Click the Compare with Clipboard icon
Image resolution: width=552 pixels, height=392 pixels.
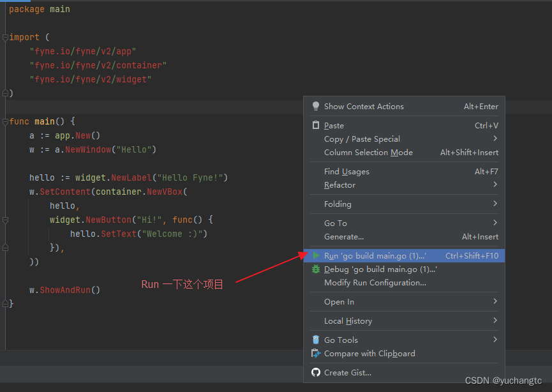pyautogui.click(x=315, y=353)
